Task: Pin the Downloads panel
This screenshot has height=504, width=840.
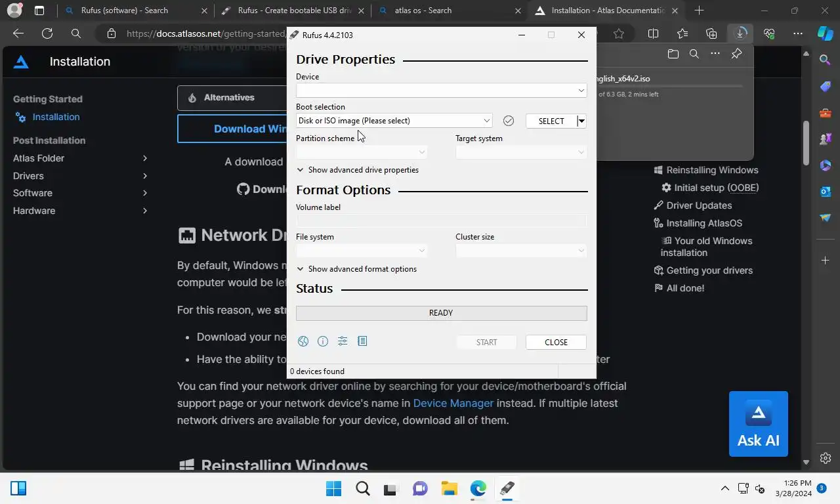Action: pos(736,54)
